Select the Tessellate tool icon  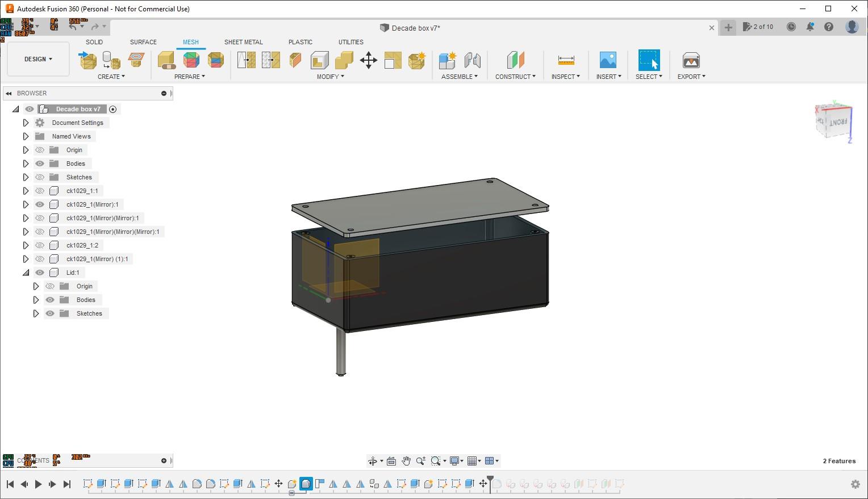tap(111, 60)
